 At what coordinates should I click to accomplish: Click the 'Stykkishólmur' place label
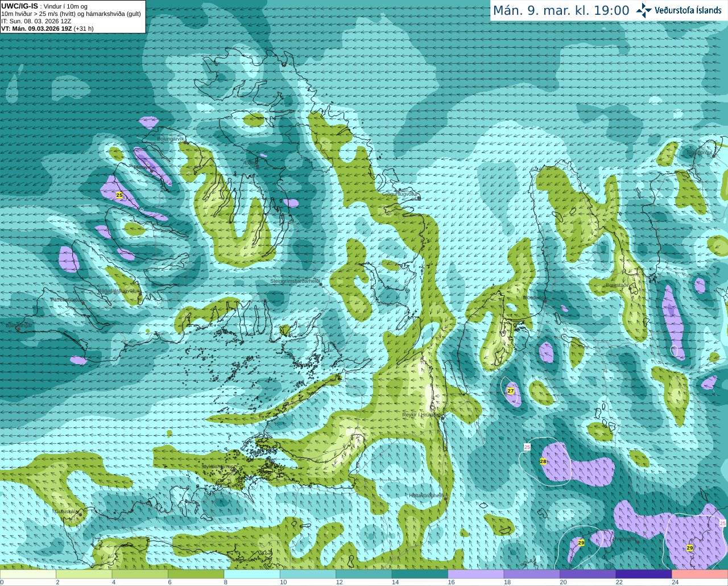pos(217,467)
